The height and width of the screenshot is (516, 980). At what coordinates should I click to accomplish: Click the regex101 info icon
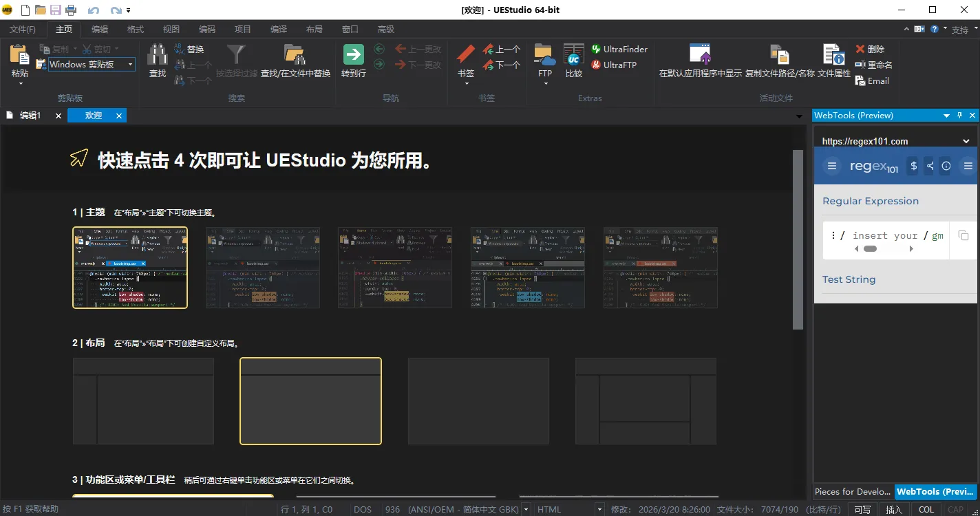(946, 166)
